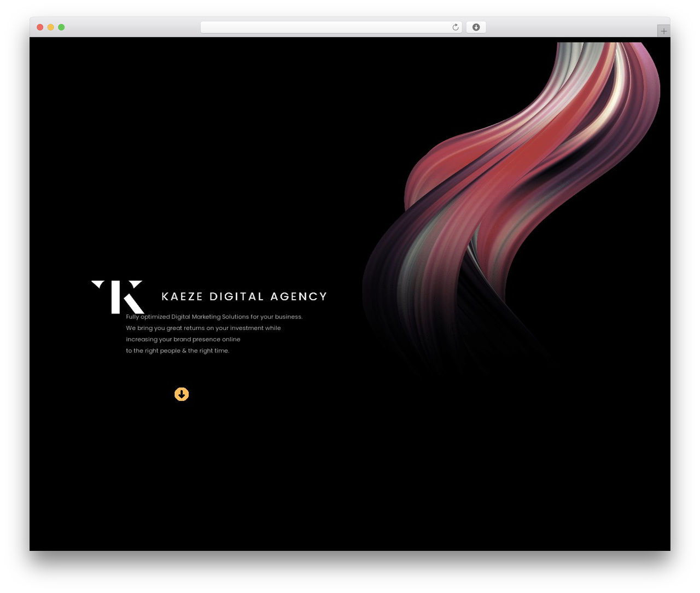The height and width of the screenshot is (593, 700).
Task: Click the orange down-arrow scroll icon
Action: 182,394
